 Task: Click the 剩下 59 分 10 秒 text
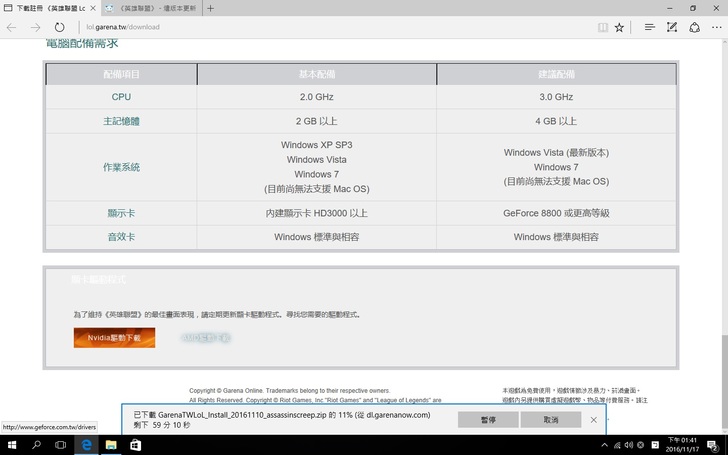(162, 425)
